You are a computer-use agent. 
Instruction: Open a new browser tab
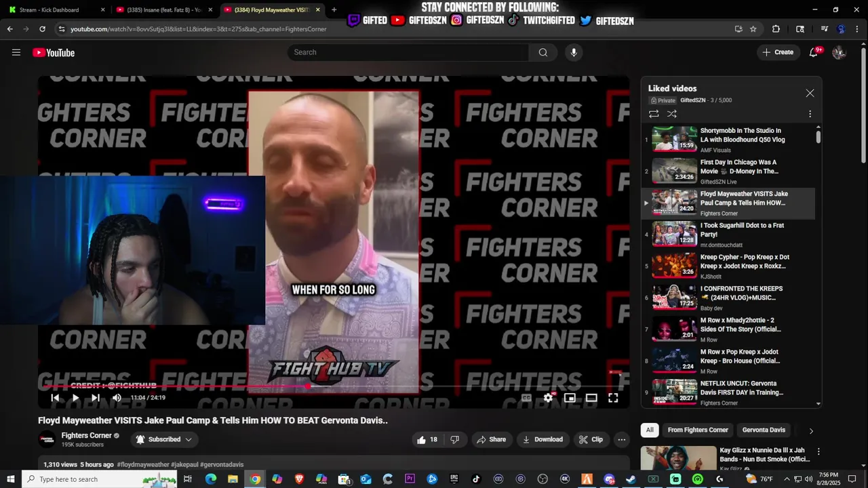click(334, 9)
